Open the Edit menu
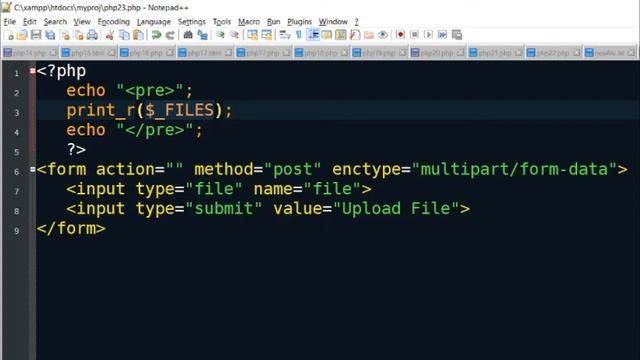Screen dimensions: 640x360 tap(29, 22)
